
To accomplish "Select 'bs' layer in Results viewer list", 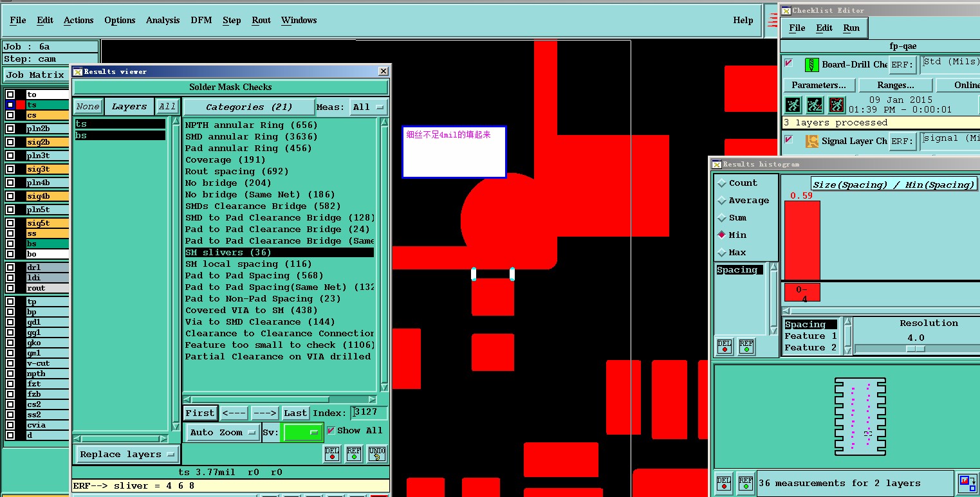I will point(120,136).
